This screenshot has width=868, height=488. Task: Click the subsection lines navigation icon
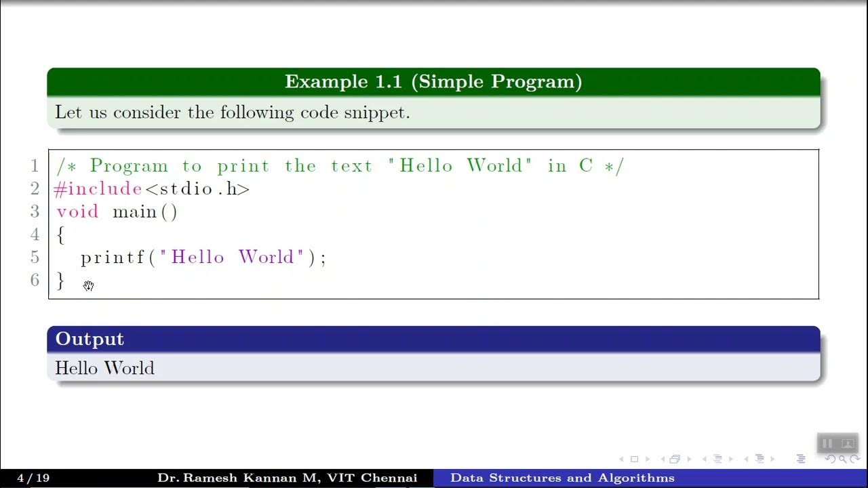coord(718,459)
